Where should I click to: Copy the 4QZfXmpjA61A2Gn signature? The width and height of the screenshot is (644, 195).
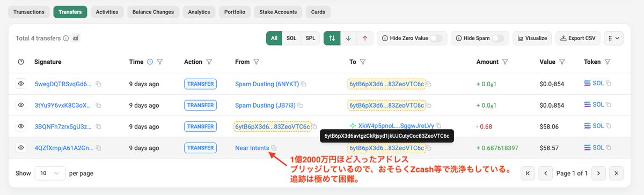point(98,147)
